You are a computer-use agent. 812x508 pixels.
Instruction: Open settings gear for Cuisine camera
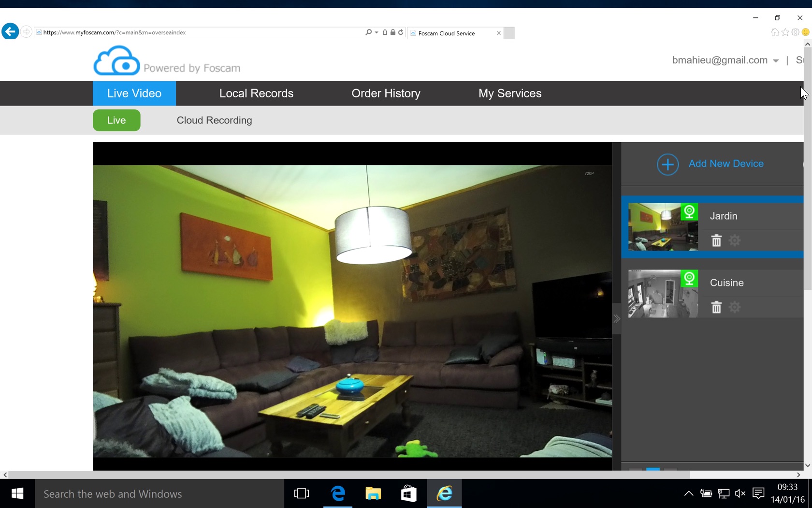click(x=735, y=307)
